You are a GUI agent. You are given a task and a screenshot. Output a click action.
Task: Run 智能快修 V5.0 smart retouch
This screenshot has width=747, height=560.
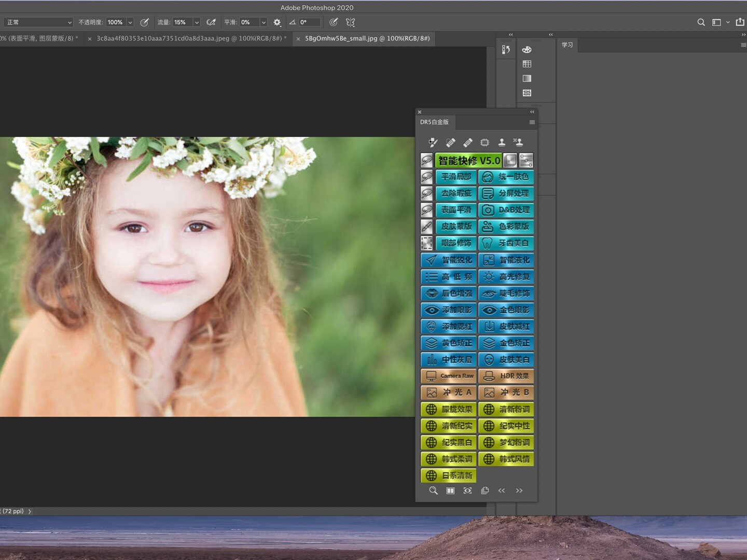[x=468, y=160]
